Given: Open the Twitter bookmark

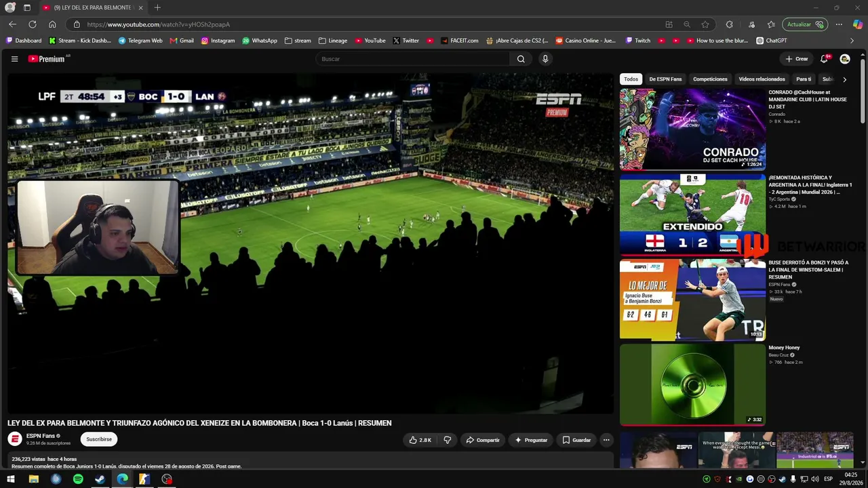Looking at the screenshot, I should click(406, 41).
